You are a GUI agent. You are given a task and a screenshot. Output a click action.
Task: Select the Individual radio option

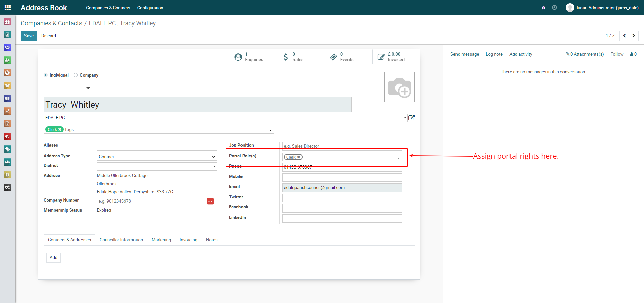point(46,75)
